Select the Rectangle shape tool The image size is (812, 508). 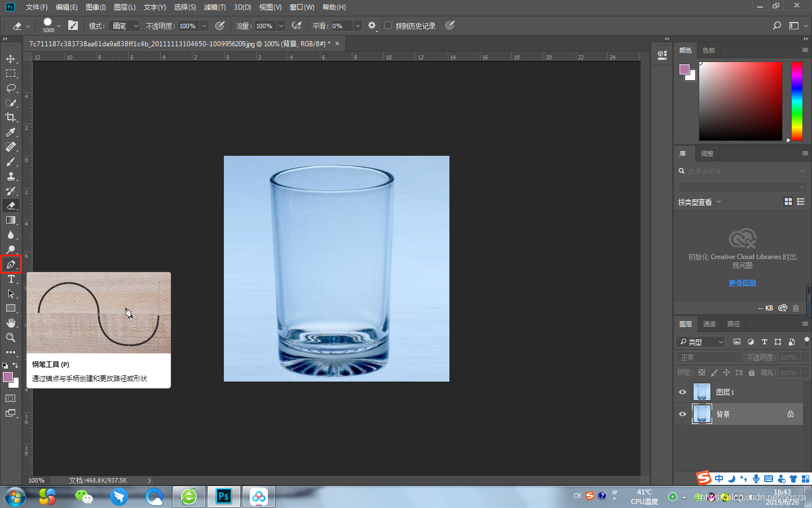pyautogui.click(x=11, y=308)
